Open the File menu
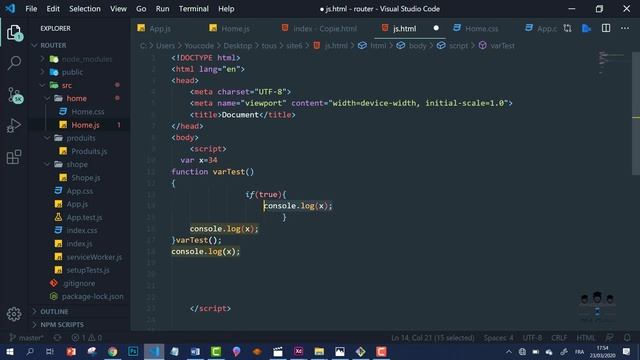This screenshot has height=360, width=640. coord(31,9)
